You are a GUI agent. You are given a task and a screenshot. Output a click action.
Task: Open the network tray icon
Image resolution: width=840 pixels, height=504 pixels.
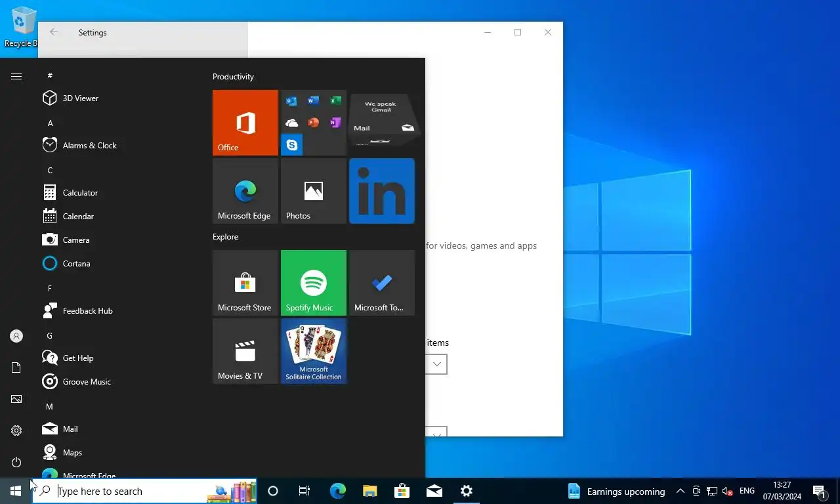(711, 491)
